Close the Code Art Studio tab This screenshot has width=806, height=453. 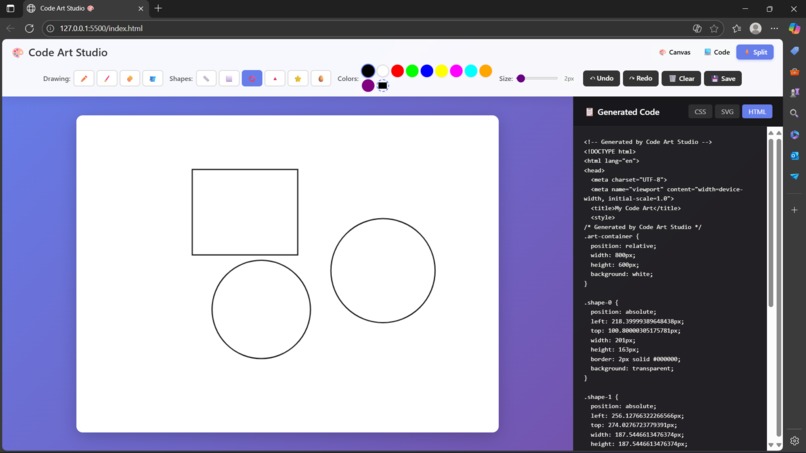tap(141, 8)
